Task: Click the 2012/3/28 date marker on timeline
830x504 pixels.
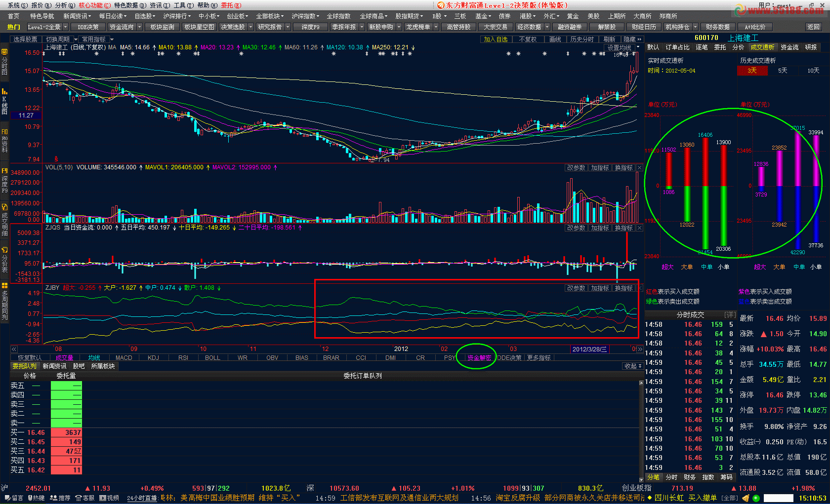Action: click(589, 349)
